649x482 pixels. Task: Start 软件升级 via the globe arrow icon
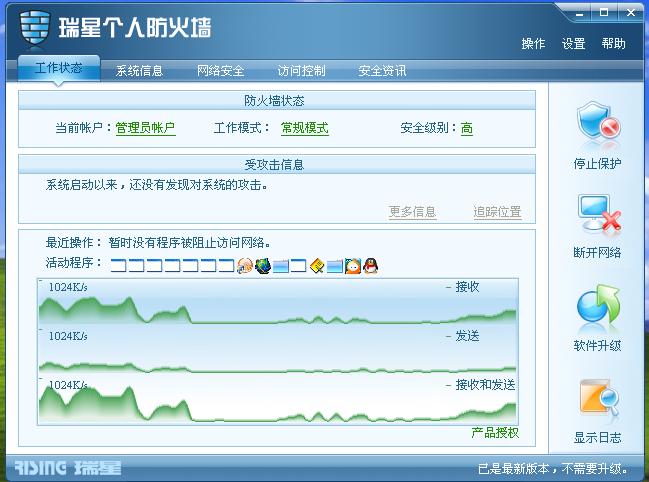pyautogui.click(x=598, y=304)
